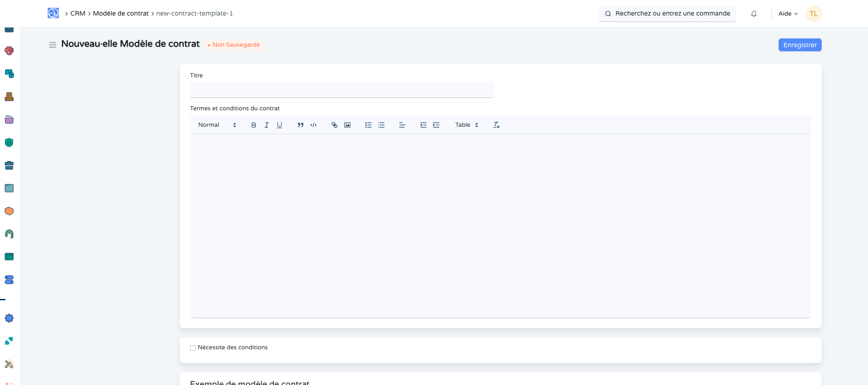This screenshot has width=868, height=385.
Task: Navigate to Modèle de contrat breadcrumb
Action: 121,14
